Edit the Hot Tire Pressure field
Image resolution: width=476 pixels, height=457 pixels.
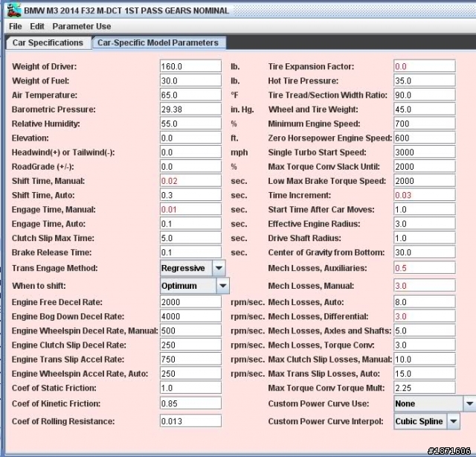[x=425, y=80]
